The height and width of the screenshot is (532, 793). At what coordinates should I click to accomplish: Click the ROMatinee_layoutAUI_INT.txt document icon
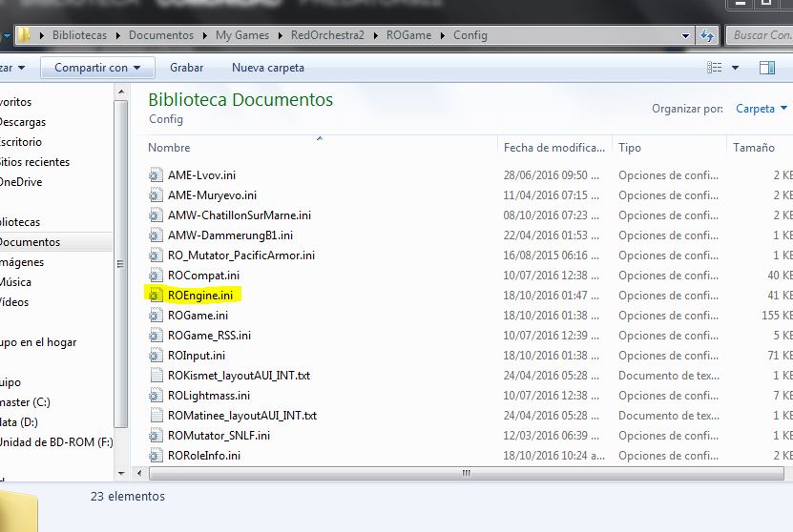[x=156, y=416]
